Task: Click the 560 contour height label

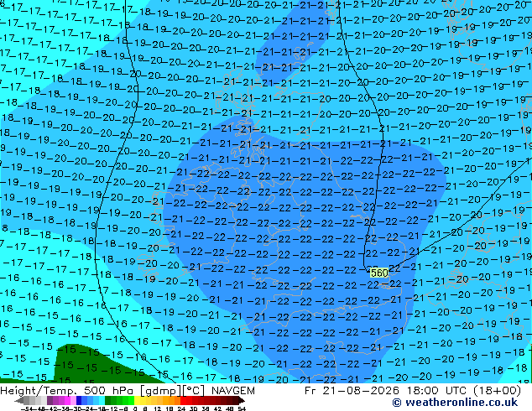Action: (x=379, y=273)
